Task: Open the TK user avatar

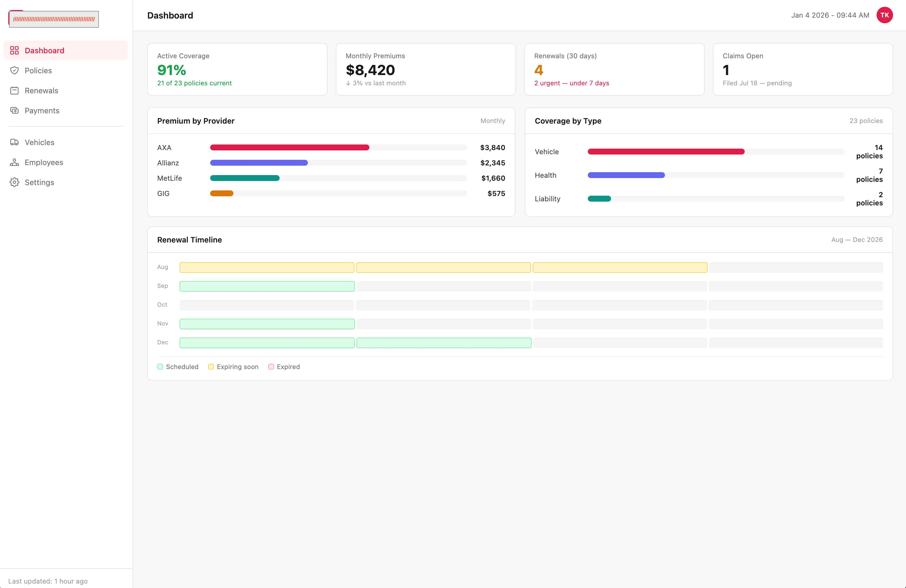Action: (x=884, y=15)
